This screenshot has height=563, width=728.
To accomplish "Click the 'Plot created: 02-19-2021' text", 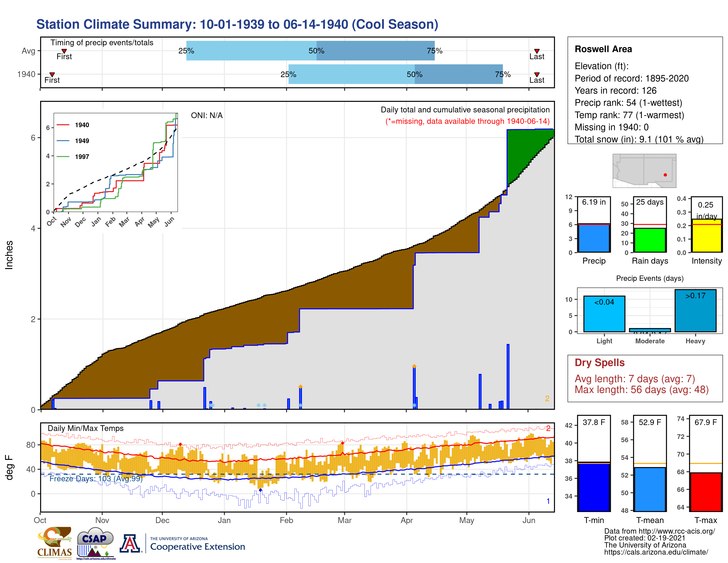I will click(x=645, y=538).
